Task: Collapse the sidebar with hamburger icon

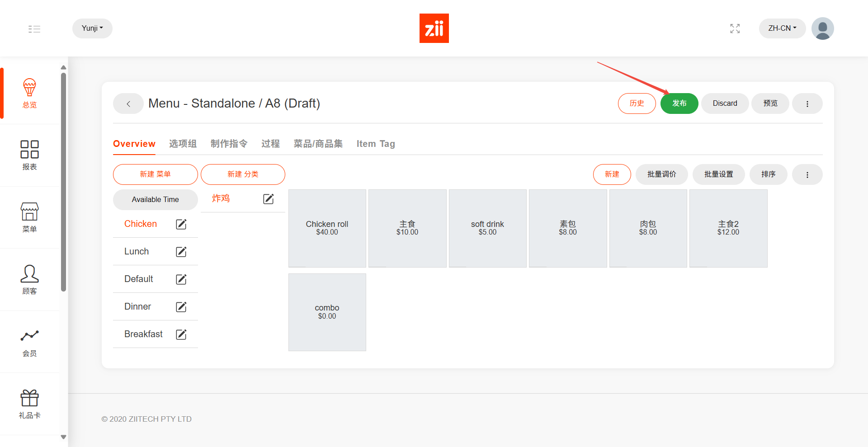Action: [34, 29]
